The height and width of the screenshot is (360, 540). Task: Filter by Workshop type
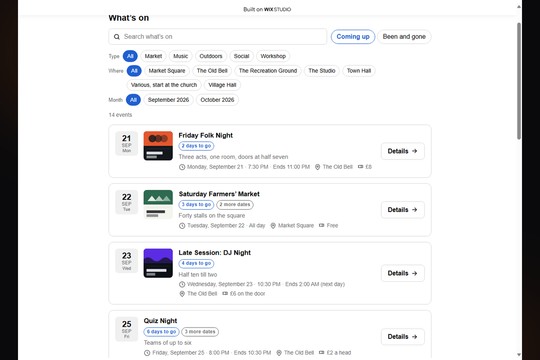click(x=273, y=56)
